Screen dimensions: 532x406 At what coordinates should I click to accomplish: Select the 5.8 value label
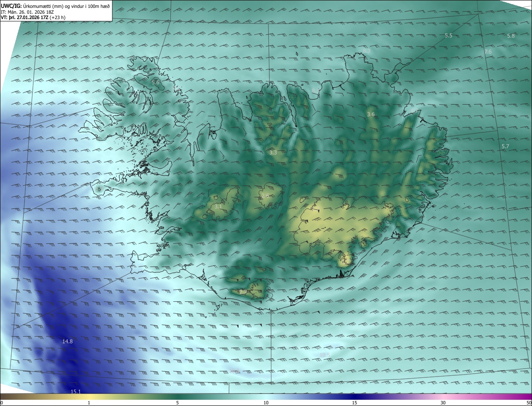coord(511,36)
